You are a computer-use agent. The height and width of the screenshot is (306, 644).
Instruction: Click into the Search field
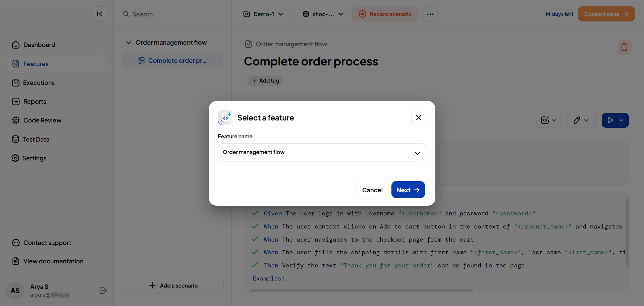(x=174, y=14)
